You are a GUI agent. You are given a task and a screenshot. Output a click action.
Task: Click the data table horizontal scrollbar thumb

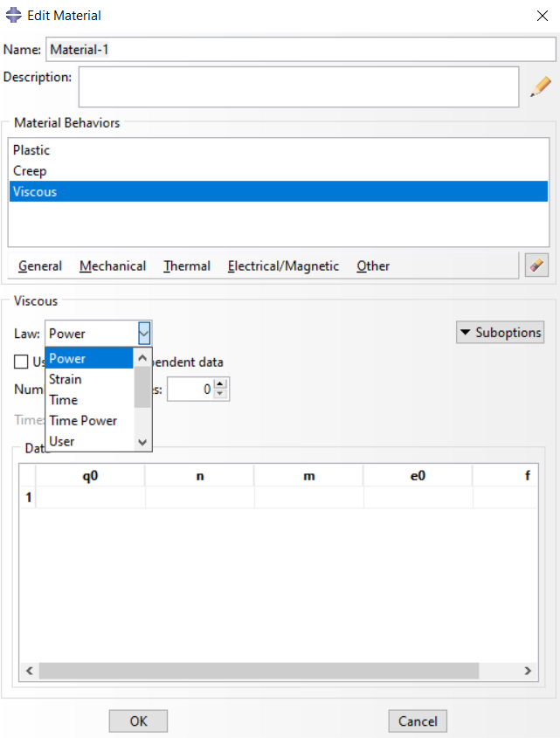click(259, 671)
